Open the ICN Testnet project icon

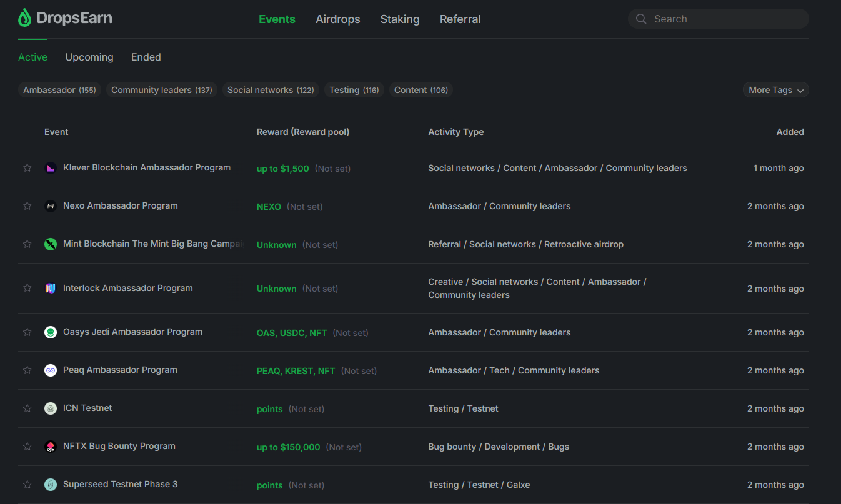[51, 408]
